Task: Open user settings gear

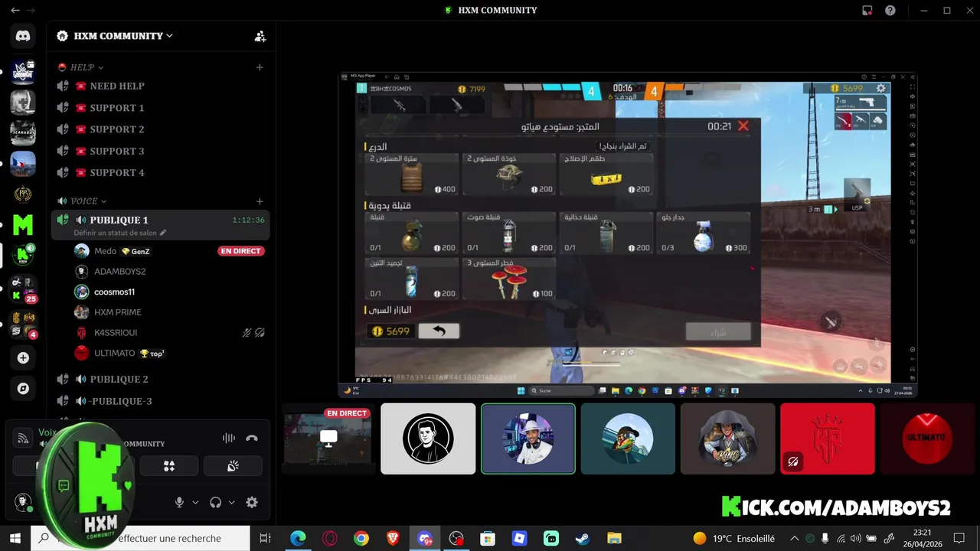Action: [x=252, y=503]
